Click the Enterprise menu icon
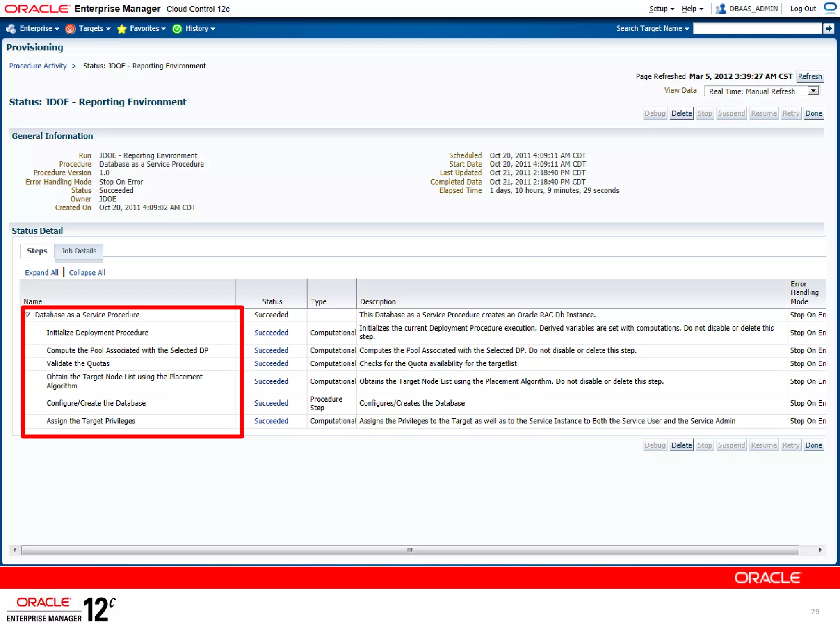Viewport: 840px width, 630px height. point(11,29)
